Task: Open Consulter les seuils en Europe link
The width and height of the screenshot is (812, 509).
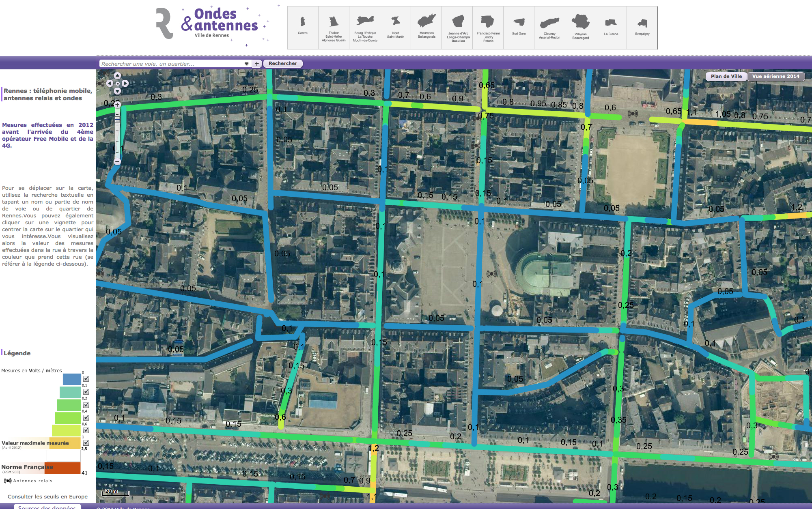Action: click(x=47, y=496)
